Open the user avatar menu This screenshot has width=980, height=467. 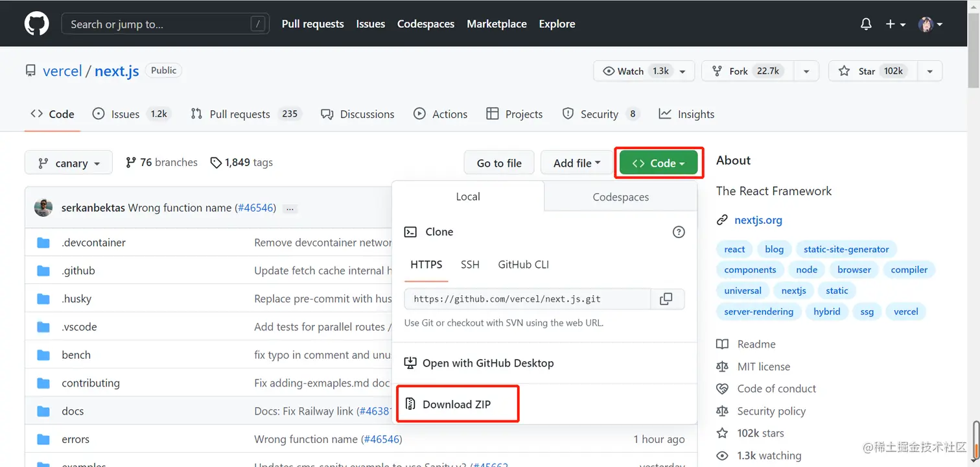click(930, 24)
